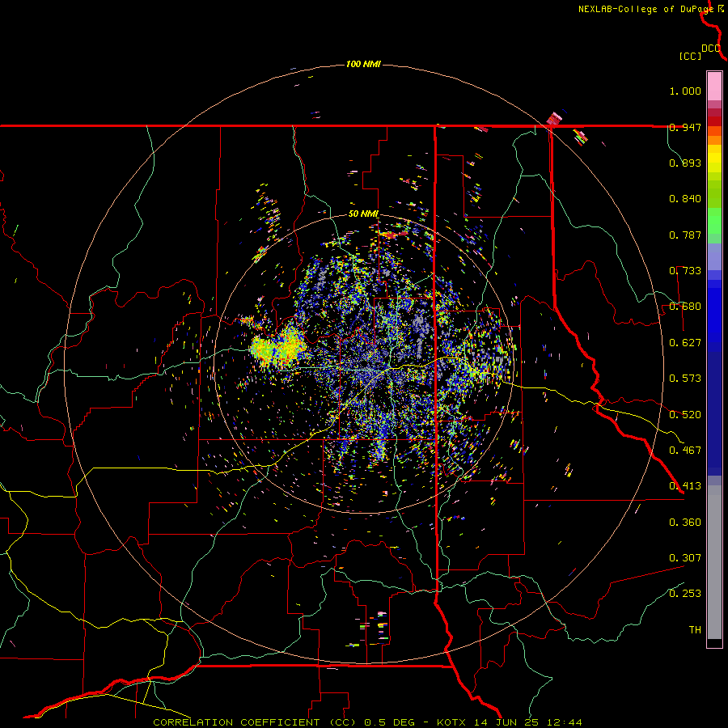This screenshot has height=728, width=728.
Task: Click the 0.307 scale value
Action: (685, 558)
